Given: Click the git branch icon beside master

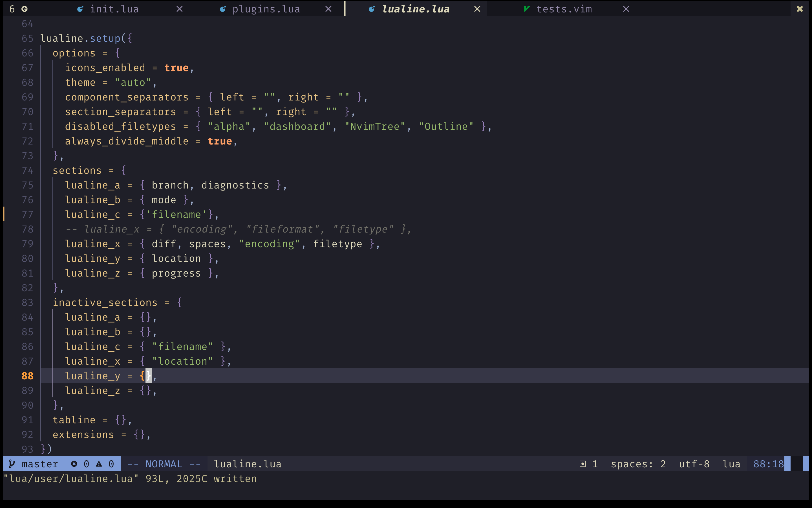Looking at the screenshot, I should pyautogui.click(x=12, y=464).
